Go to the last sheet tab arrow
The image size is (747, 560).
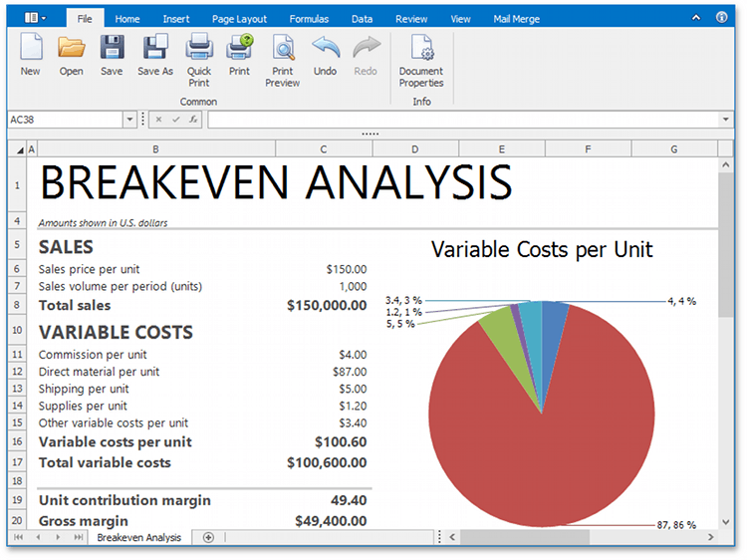point(78,538)
